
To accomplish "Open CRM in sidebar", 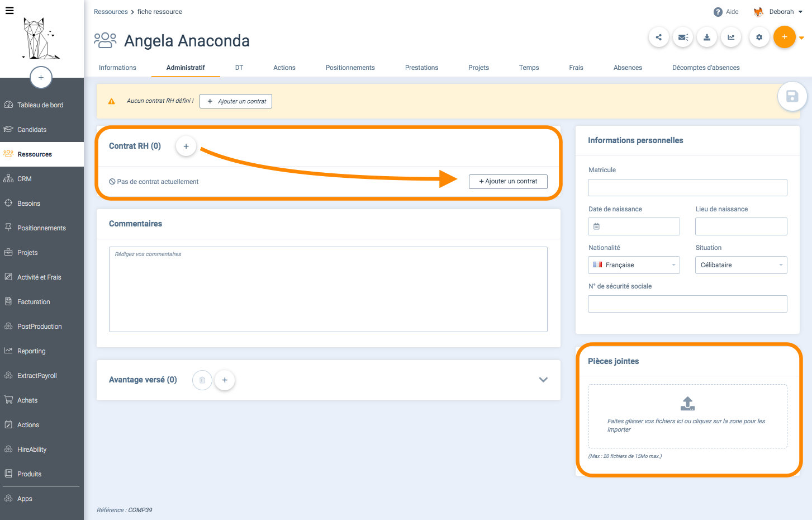I will [42, 179].
